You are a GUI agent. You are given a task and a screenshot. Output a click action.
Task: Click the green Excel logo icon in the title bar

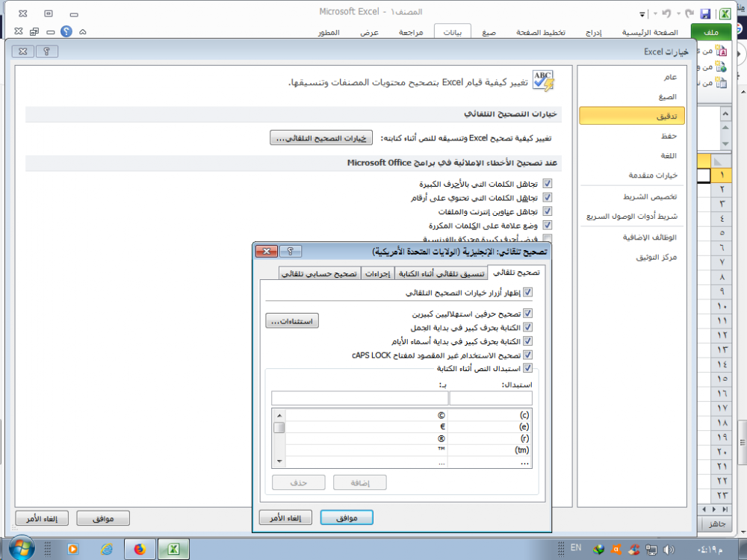click(725, 13)
